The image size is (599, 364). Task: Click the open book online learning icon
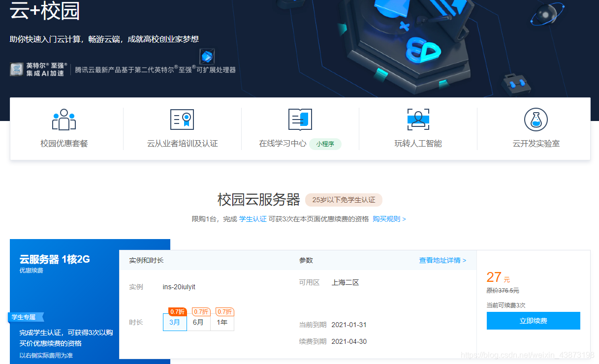point(300,120)
